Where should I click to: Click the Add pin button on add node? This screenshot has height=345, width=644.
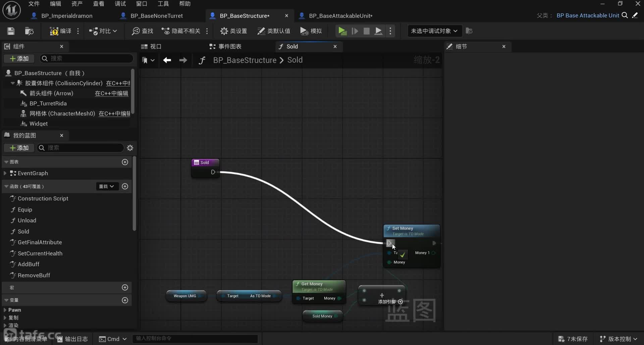coord(400,302)
